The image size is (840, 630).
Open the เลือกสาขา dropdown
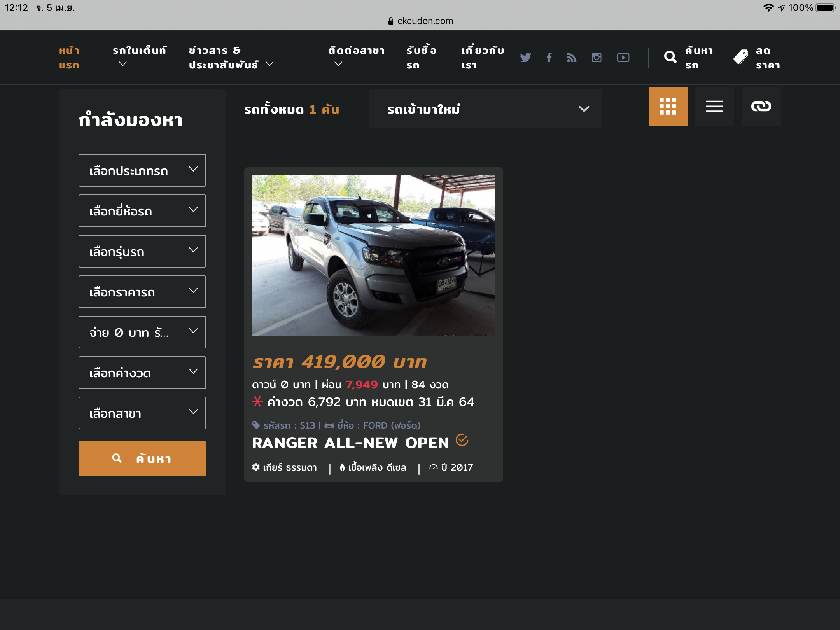coord(142,413)
